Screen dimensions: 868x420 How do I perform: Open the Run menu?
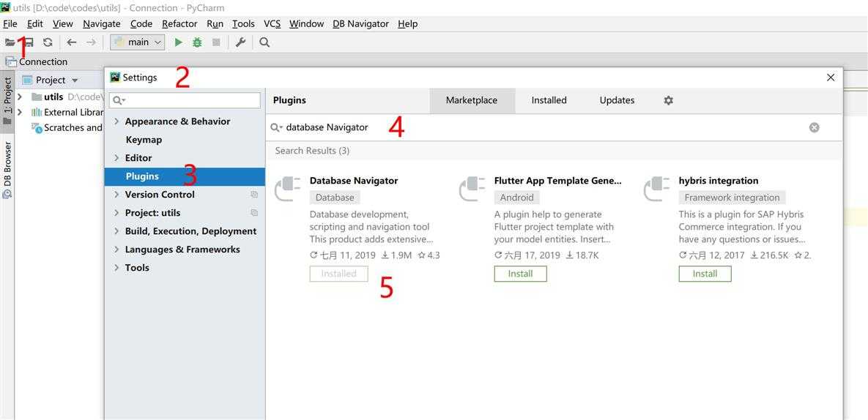215,23
